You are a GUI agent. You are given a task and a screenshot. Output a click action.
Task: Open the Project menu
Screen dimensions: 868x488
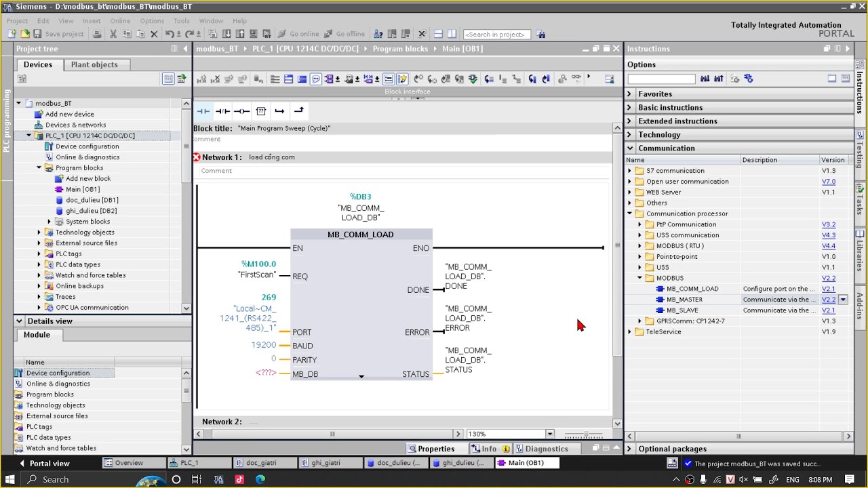click(17, 21)
